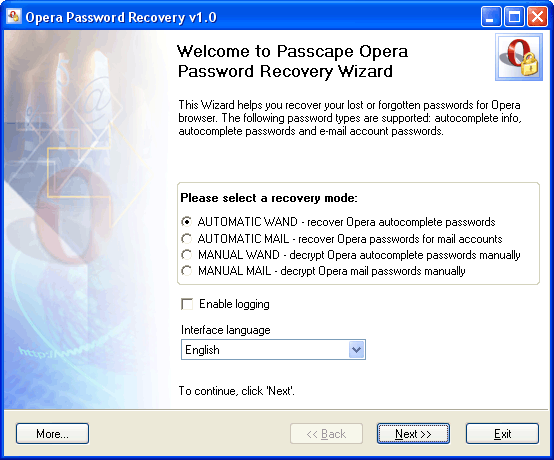Click the decorative left banner image
This screenshot has width=554, height=460.
(x=87, y=220)
